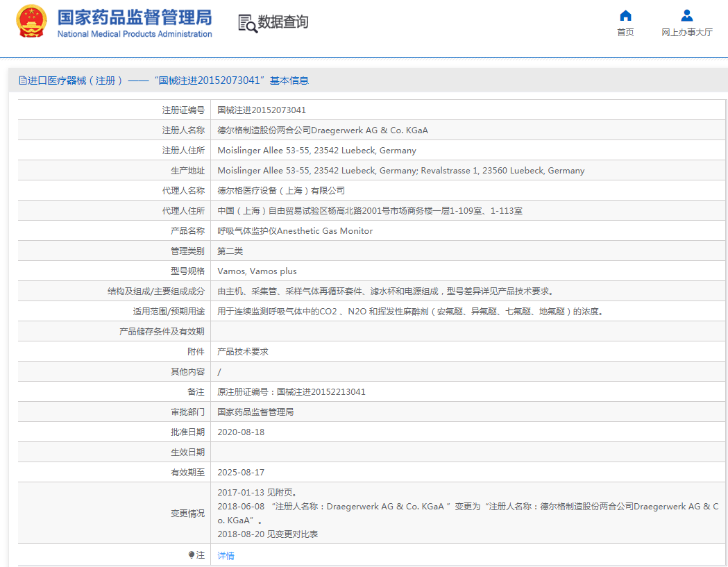Select the 生产地址 value with Revalstrasse
728x567 pixels.
click(400, 171)
